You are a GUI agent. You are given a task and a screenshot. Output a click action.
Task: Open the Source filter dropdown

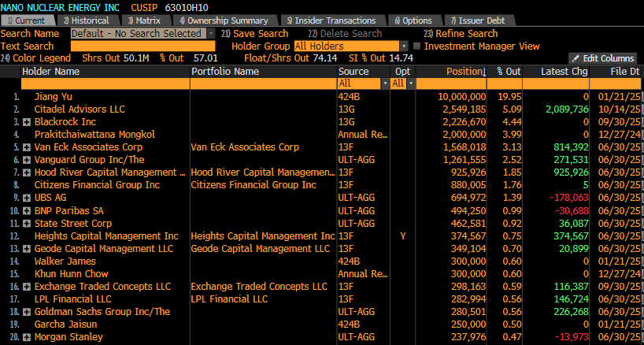pyautogui.click(x=385, y=83)
